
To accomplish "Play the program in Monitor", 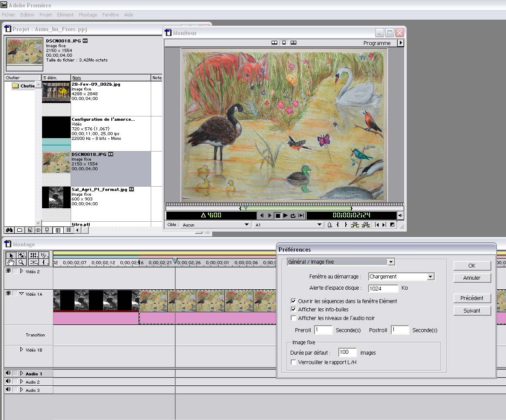I will click(285, 216).
